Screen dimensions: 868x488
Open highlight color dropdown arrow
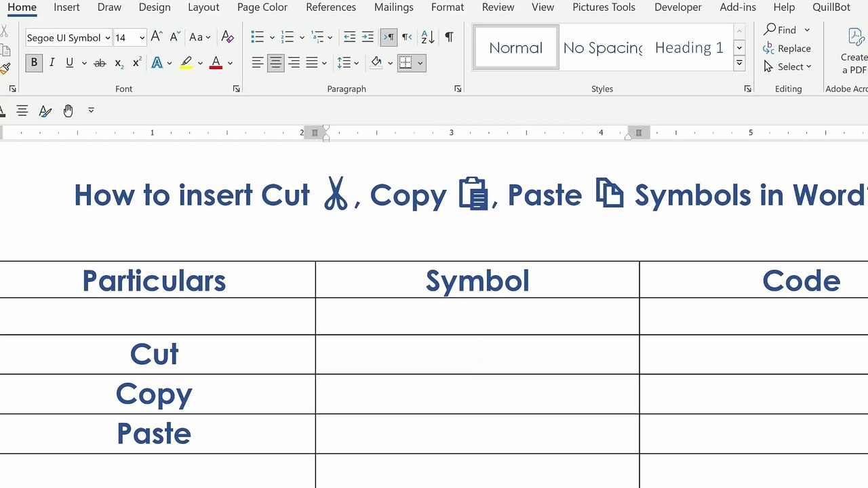tap(200, 63)
